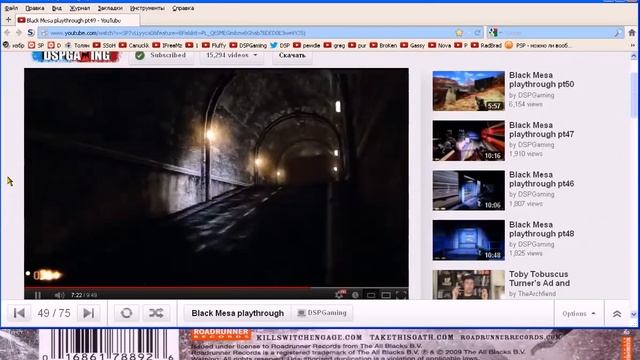Open the Black Mesa playthrough pt50 thumbnail
Image resolution: width=640 pixels, height=360 pixels.
(x=469, y=91)
